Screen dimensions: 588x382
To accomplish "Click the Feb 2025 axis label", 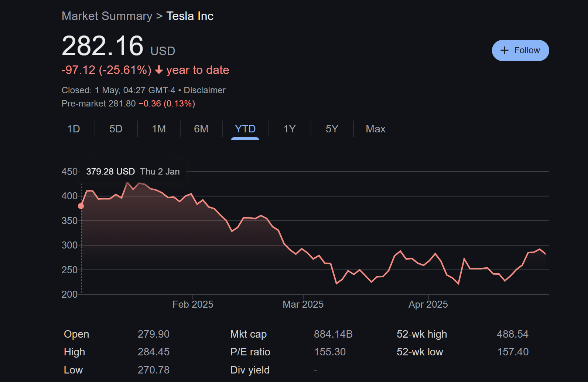I will pos(193,304).
